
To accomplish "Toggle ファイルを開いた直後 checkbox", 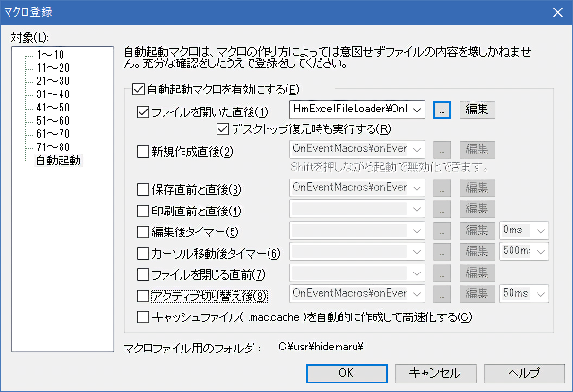I will pyautogui.click(x=142, y=112).
